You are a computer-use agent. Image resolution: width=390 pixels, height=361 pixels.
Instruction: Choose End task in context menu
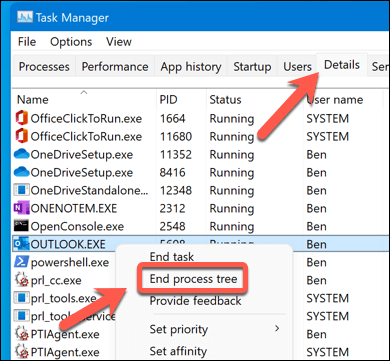click(x=172, y=257)
